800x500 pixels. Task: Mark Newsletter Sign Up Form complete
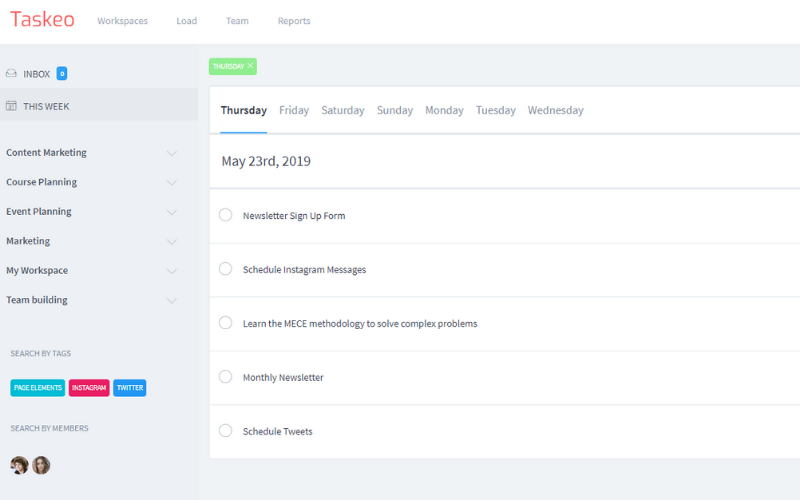click(x=225, y=215)
